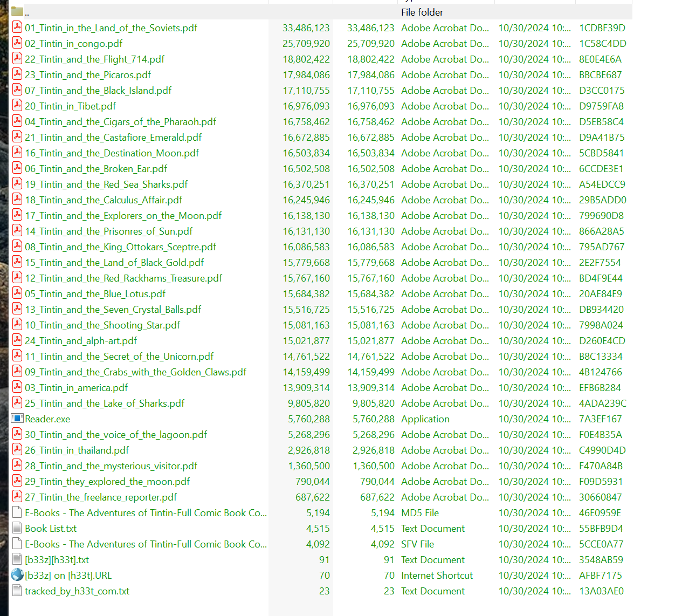Click the 'Application' type cell for Reader.exe
Screen dimensions: 675x616
(425, 419)
